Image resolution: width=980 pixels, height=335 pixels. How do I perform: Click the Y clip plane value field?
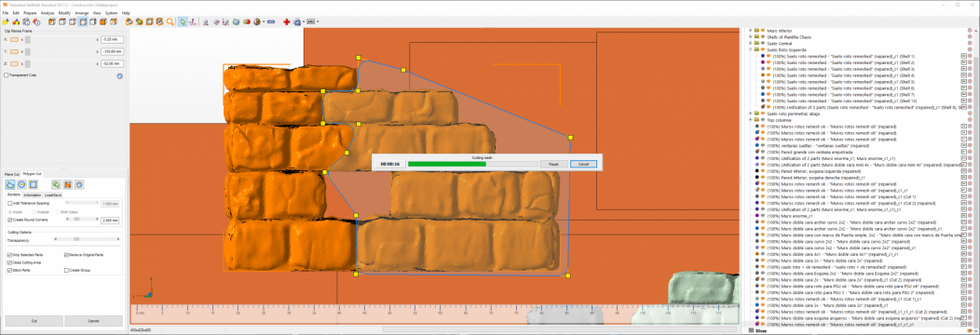coord(112,51)
